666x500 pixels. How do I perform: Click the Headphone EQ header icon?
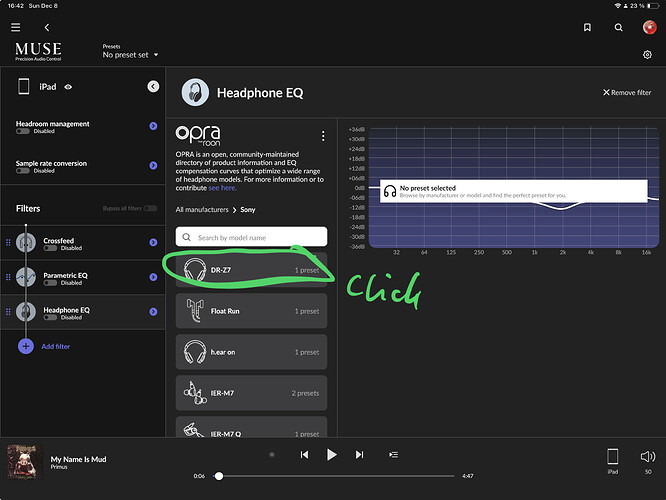tap(195, 92)
